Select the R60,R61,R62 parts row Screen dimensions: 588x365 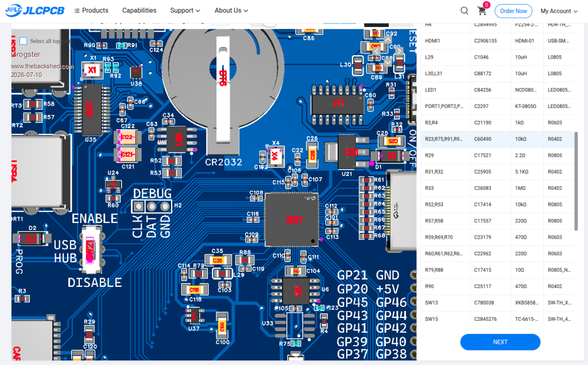coord(498,253)
